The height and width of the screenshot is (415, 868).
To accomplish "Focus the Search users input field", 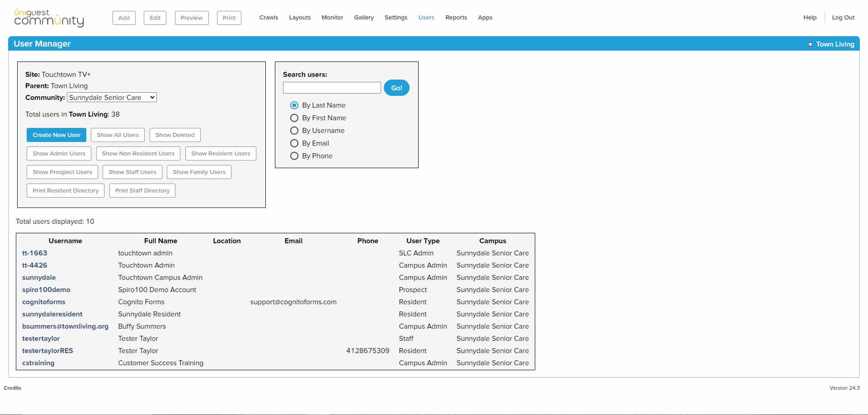I will pos(332,88).
